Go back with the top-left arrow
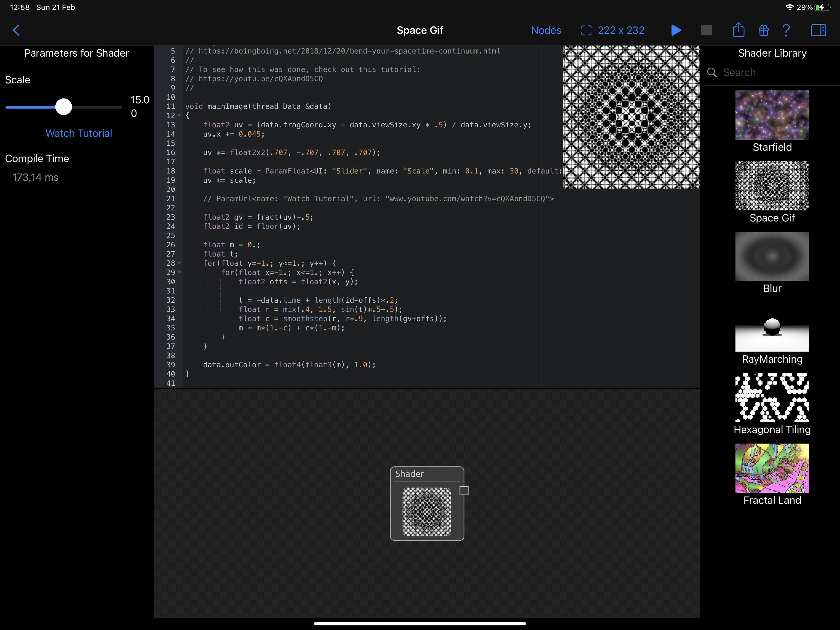The width and height of the screenshot is (840, 630). coord(16,30)
